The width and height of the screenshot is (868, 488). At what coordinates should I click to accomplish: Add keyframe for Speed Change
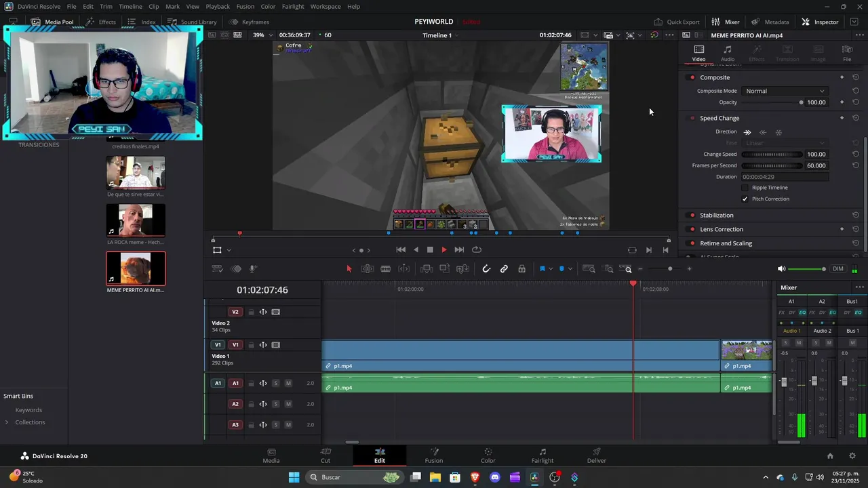(842, 118)
